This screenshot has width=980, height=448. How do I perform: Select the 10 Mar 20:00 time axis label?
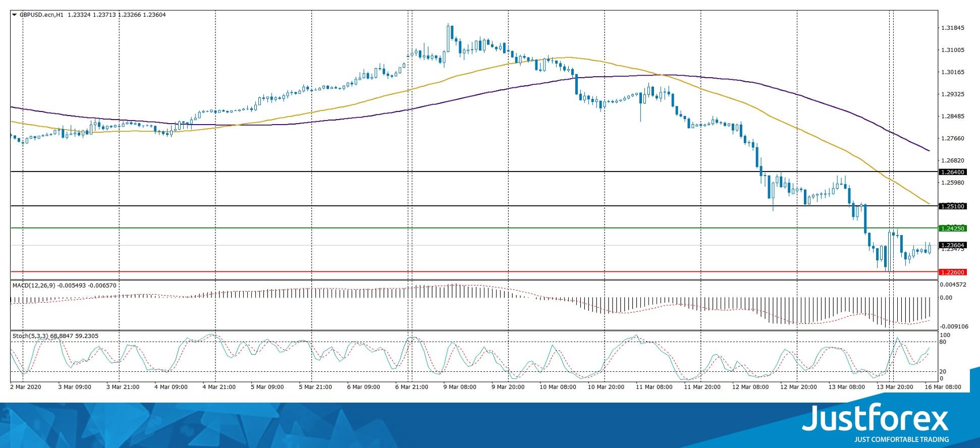[606, 387]
